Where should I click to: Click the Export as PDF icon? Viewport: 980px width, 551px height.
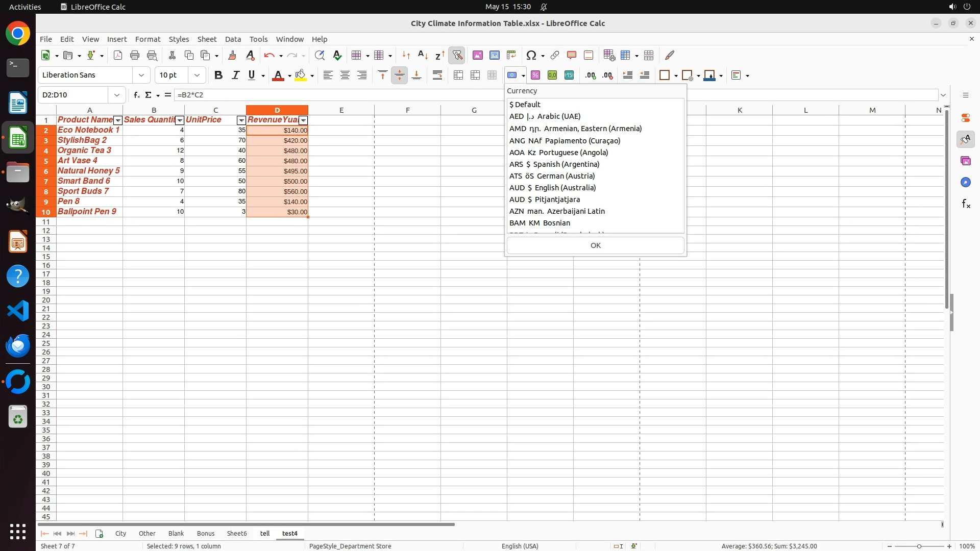(x=118, y=55)
